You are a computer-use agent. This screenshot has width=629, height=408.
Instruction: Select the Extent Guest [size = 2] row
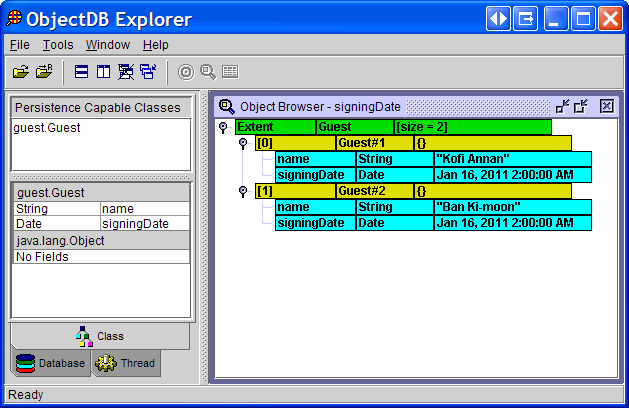pos(393,127)
